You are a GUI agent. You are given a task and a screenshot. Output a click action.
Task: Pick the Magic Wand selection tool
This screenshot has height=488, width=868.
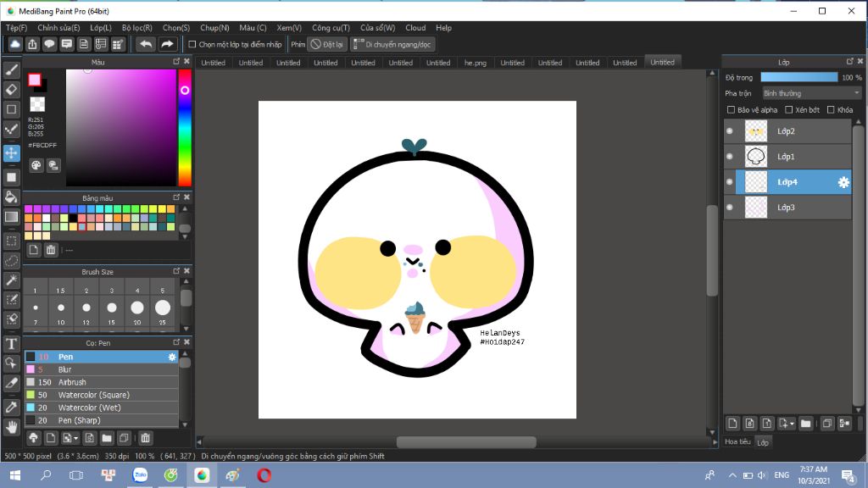[x=12, y=280]
